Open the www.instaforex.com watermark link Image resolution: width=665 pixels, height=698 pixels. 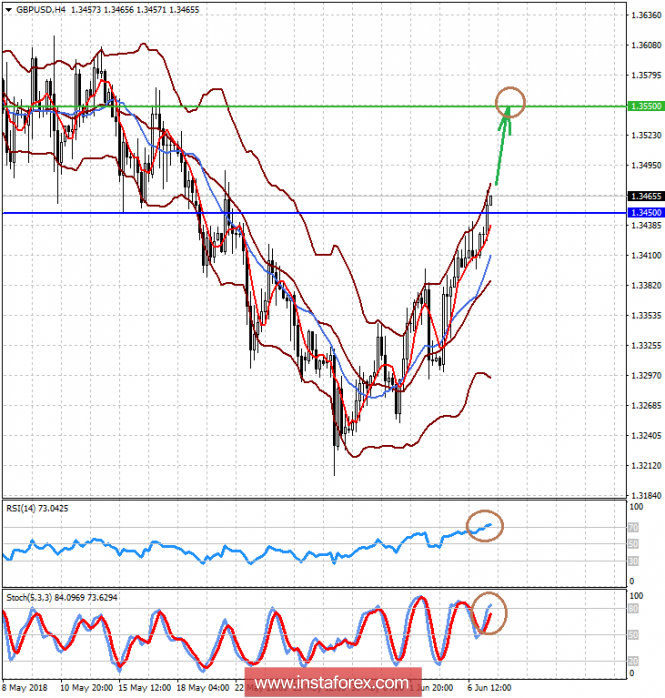pos(333,685)
